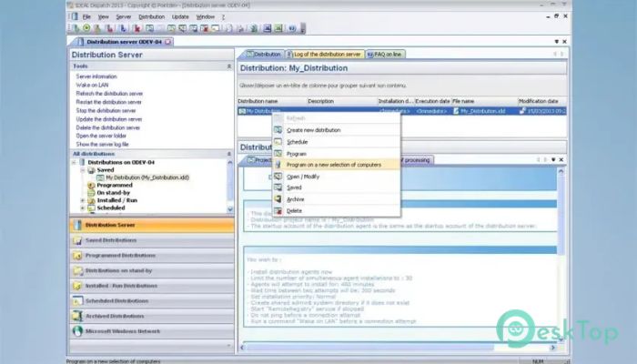The width and height of the screenshot is (637, 364).
Task: Choose Create new distribution from the context menu
Action: click(336, 130)
